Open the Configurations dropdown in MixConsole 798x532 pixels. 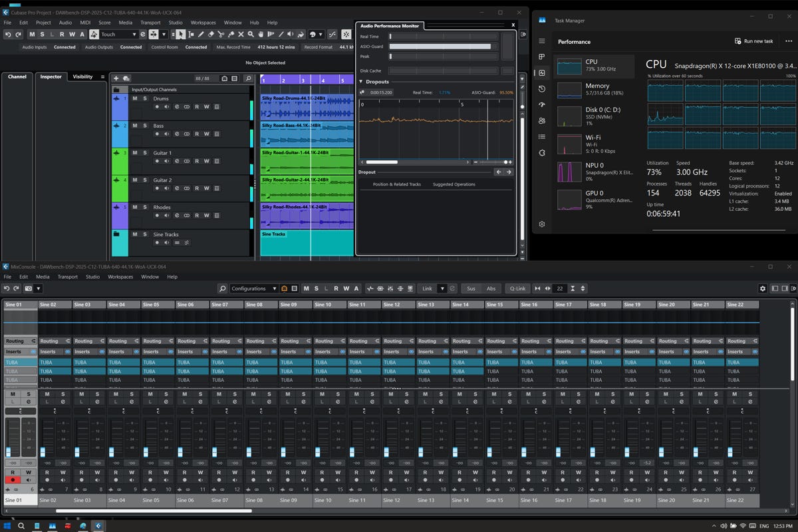point(254,289)
